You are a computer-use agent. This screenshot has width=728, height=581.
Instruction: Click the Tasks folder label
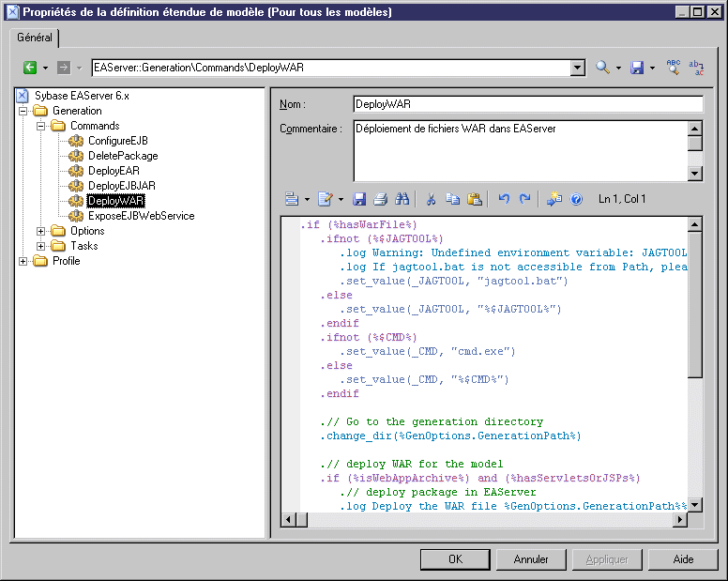click(x=84, y=246)
